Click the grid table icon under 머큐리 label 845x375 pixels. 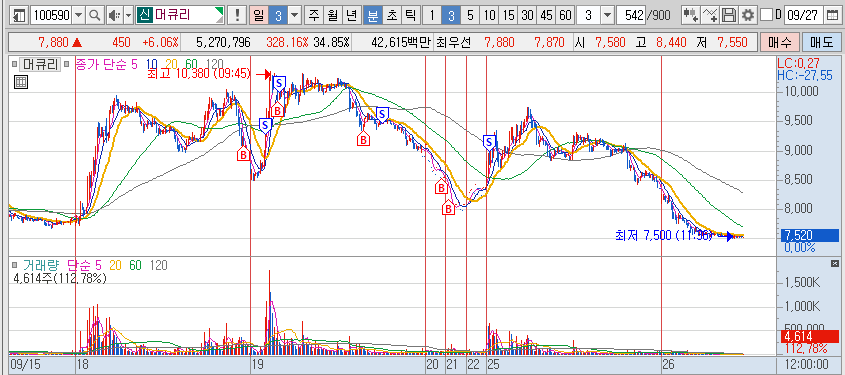pos(20,82)
